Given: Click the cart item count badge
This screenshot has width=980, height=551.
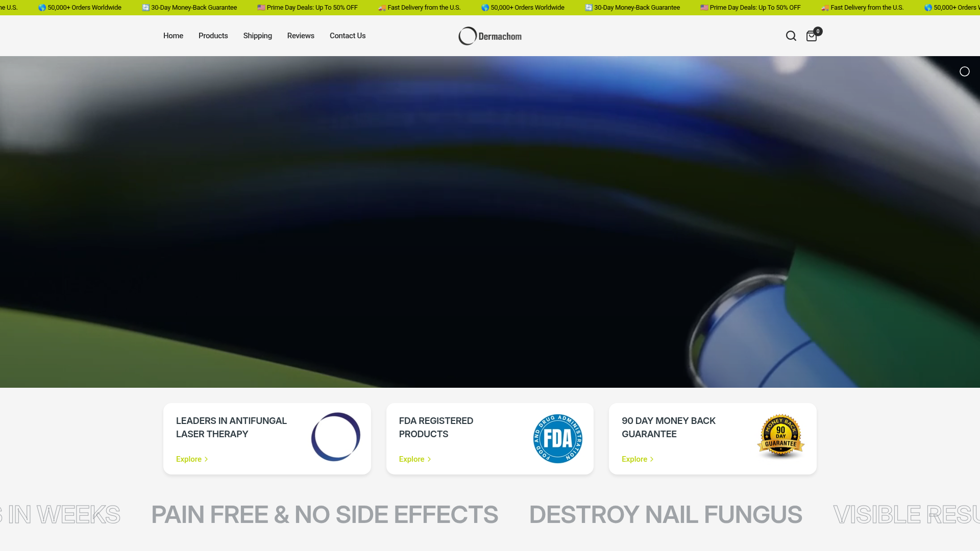Looking at the screenshot, I should [x=818, y=31].
